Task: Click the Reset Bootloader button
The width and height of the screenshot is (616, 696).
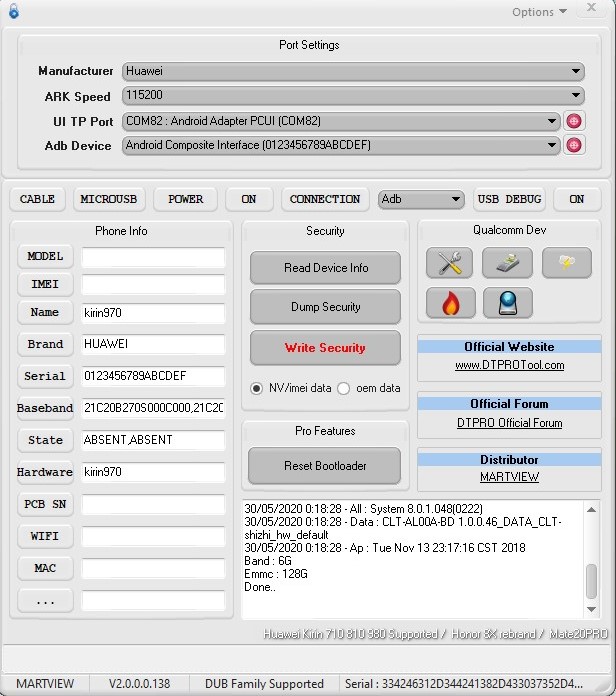Action: point(324,466)
